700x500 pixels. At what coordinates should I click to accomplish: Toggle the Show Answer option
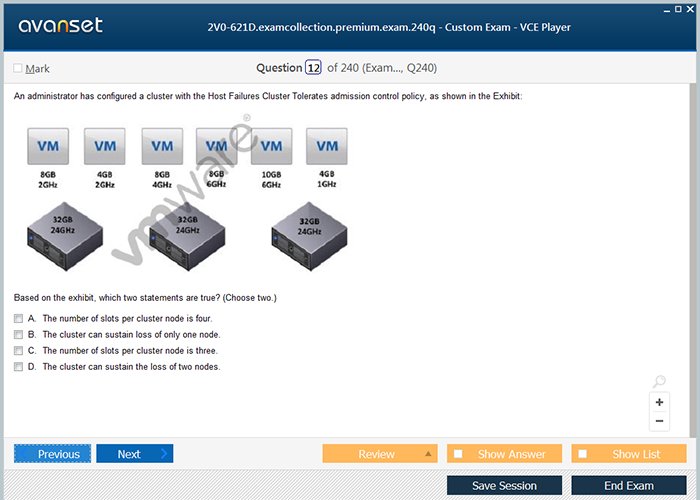click(459, 454)
